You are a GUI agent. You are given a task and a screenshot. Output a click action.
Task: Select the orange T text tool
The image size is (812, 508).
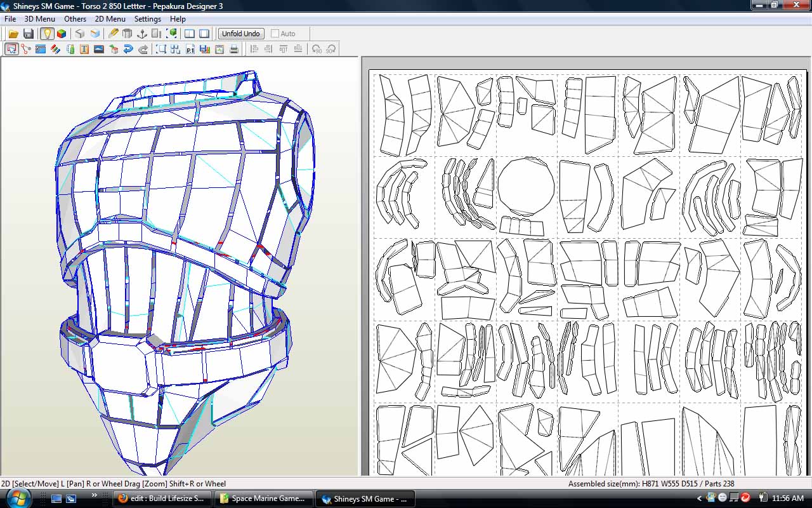click(84, 49)
